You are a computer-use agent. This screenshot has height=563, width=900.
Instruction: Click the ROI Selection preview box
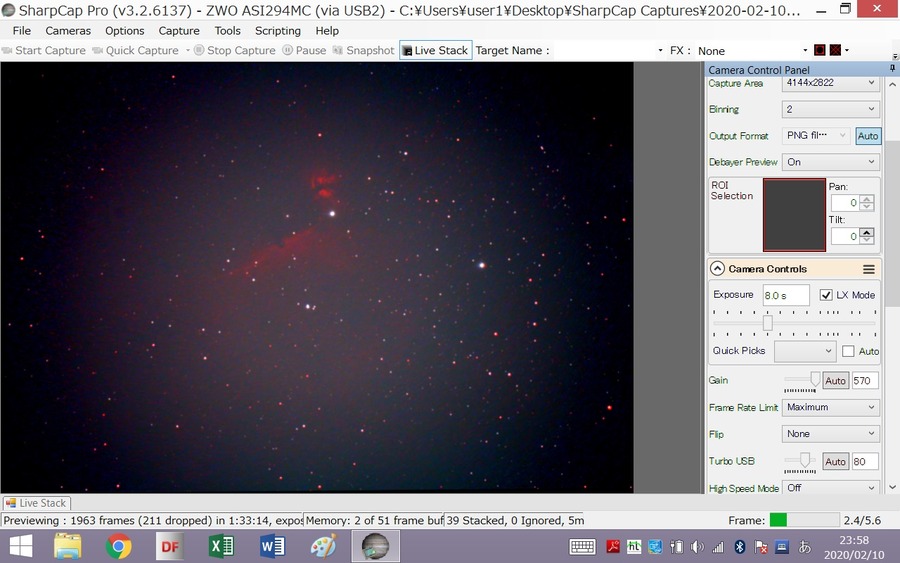794,215
